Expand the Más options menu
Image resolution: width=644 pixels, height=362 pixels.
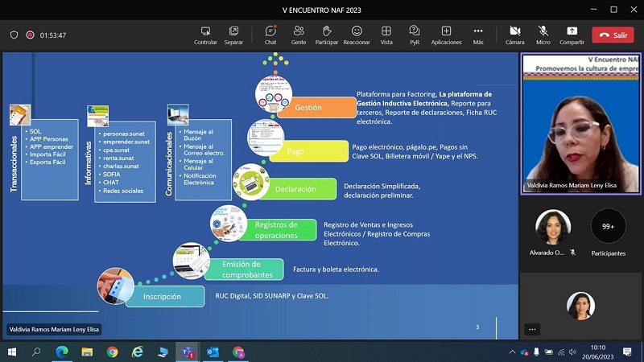click(478, 35)
